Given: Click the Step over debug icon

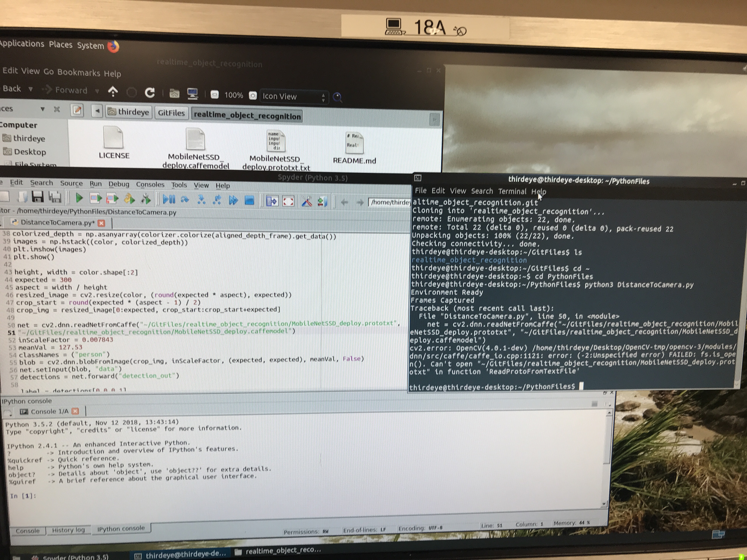Looking at the screenshot, I should pos(185,200).
